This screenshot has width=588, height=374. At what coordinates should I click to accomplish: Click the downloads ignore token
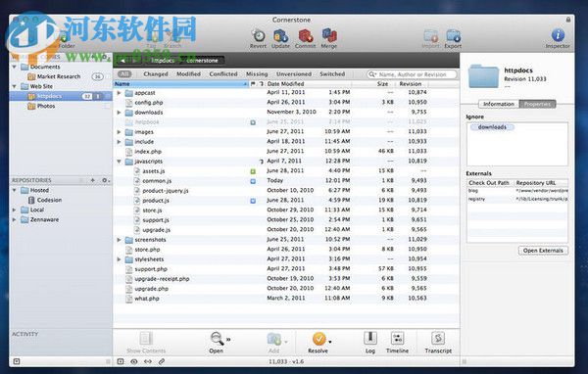pyautogui.click(x=492, y=127)
